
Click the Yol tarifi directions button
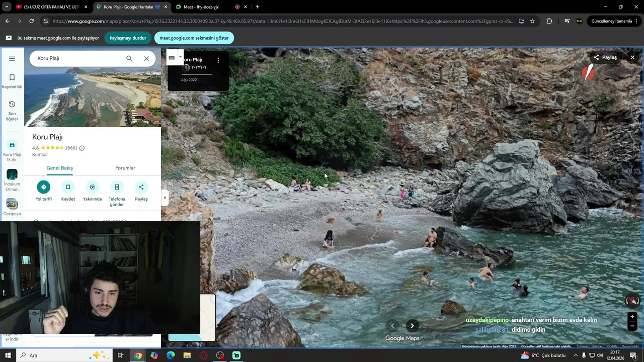click(x=44, y=192)
